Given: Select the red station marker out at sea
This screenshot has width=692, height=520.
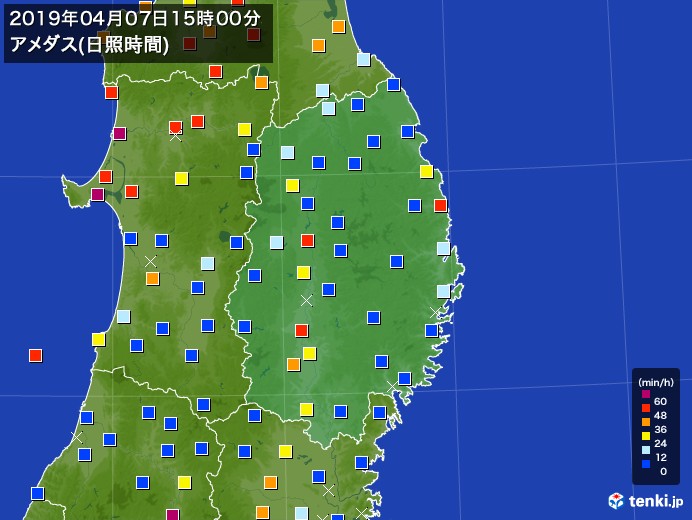Looking at the screenshot, I should (35, 355).
